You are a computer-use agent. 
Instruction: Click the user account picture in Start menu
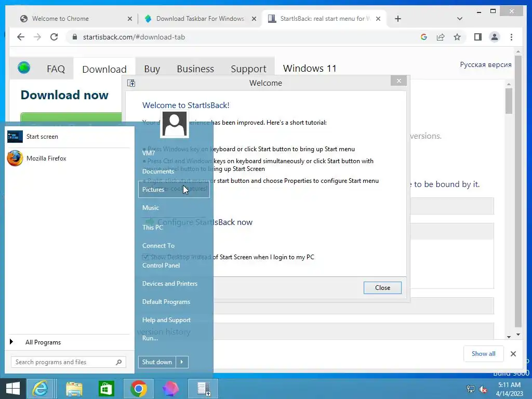[x=175, y=124]
